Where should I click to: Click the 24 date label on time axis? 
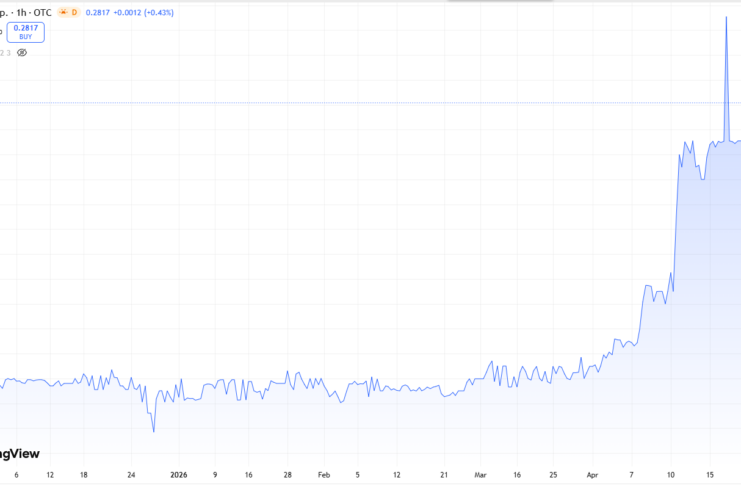click(x=130, y=475)
